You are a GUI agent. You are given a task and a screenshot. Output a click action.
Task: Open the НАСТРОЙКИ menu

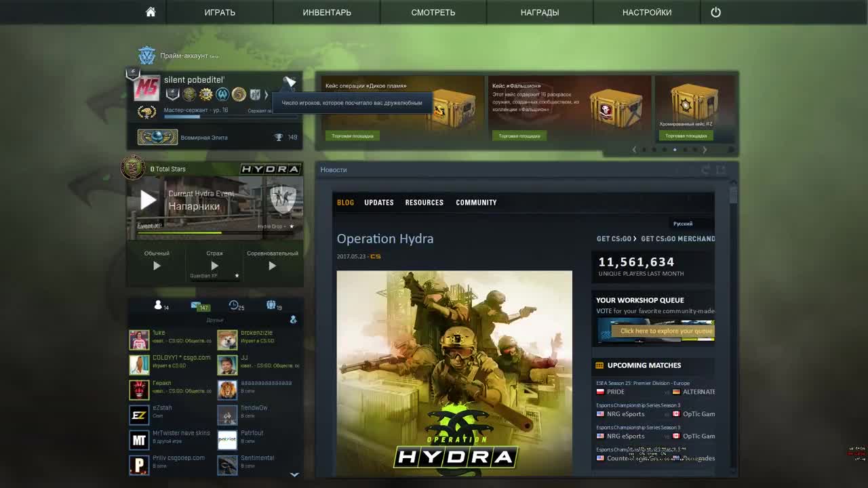(647, 12)
